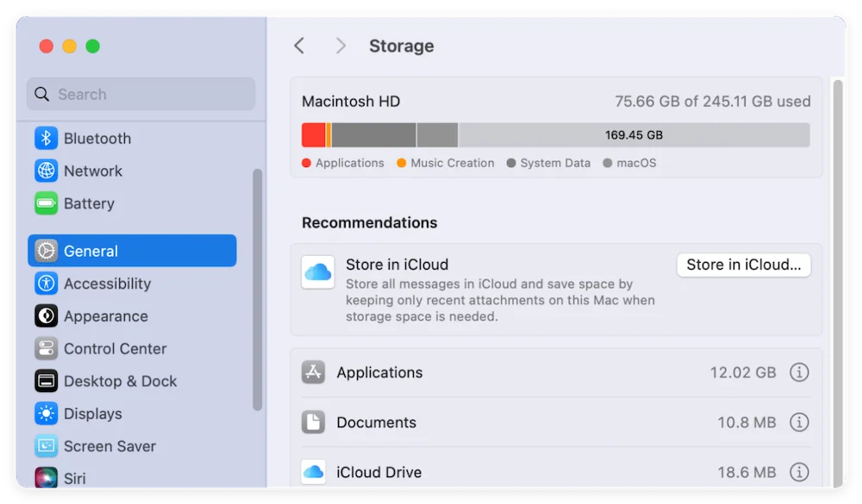Click the green Battery icon

(47, 203)
